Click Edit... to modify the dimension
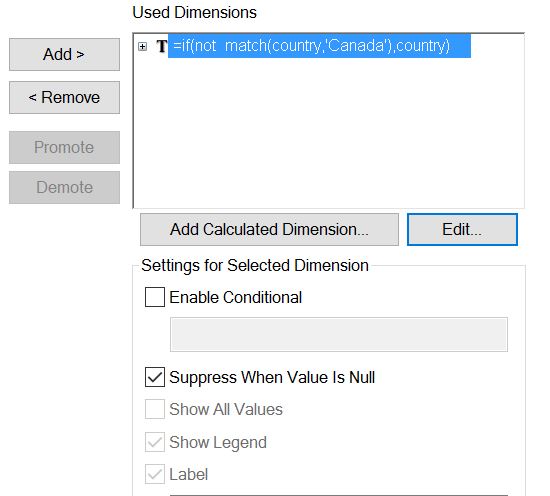 (x=462, y=229)
